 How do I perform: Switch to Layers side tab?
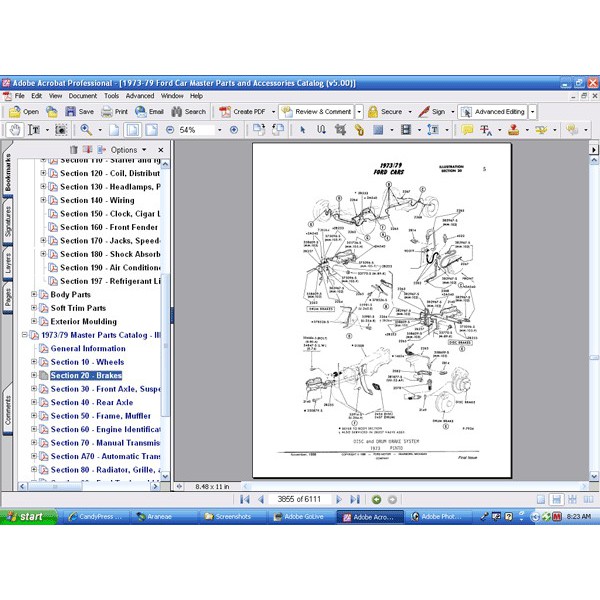click(8, 263)
